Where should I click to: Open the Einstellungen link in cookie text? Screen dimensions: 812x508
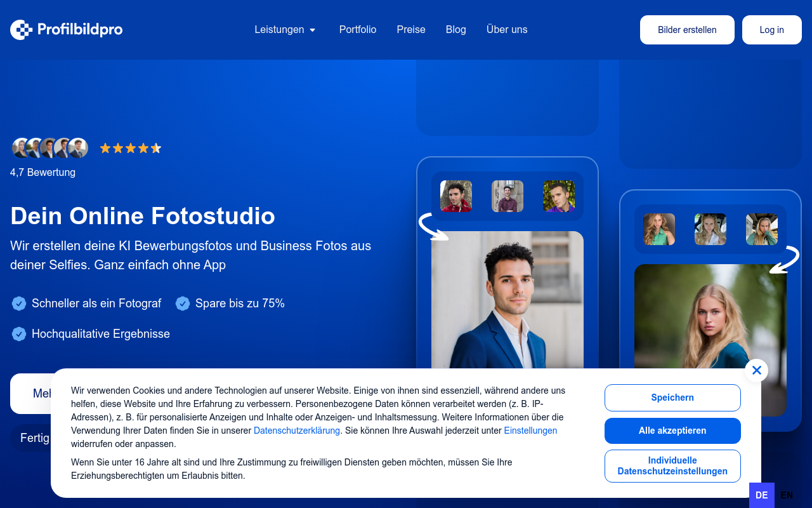(x=530, y=431)
